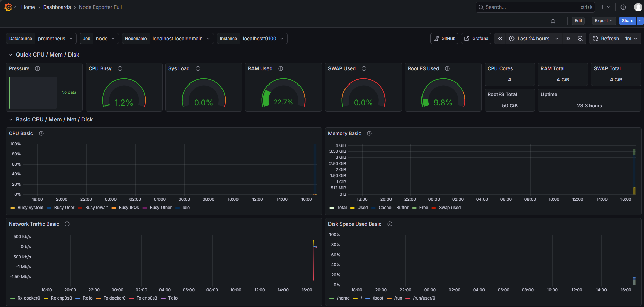Navigate to Dashboards breadcrumb
The image size is (644, 307).
point(57,7)
